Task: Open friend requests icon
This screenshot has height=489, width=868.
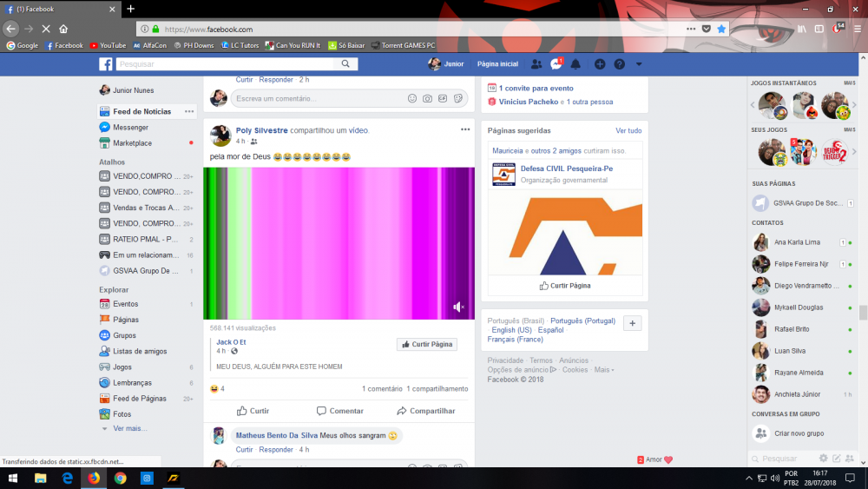Action: tap(536, 64)
